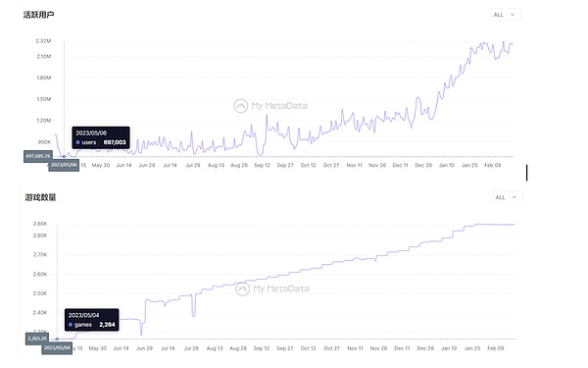This screenshot has height=368, width=588.
Task: Click the chevron arrow in the top ALL selector
Action: [513, 15]
